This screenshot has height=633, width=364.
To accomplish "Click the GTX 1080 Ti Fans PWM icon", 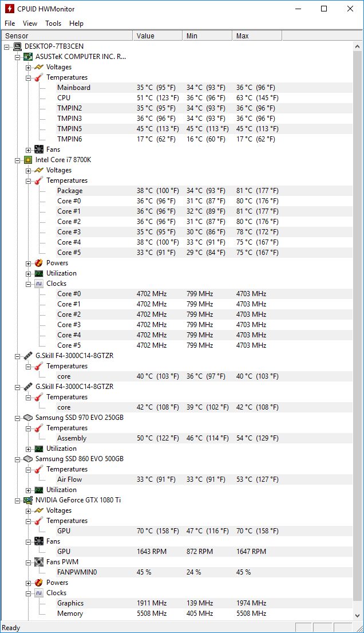I will 39,562.
